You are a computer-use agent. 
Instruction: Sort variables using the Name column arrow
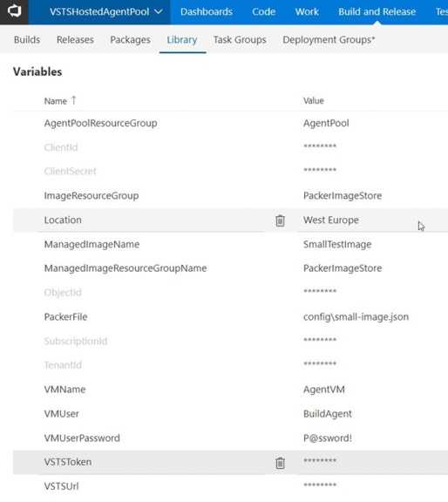(x=74, y=100)
